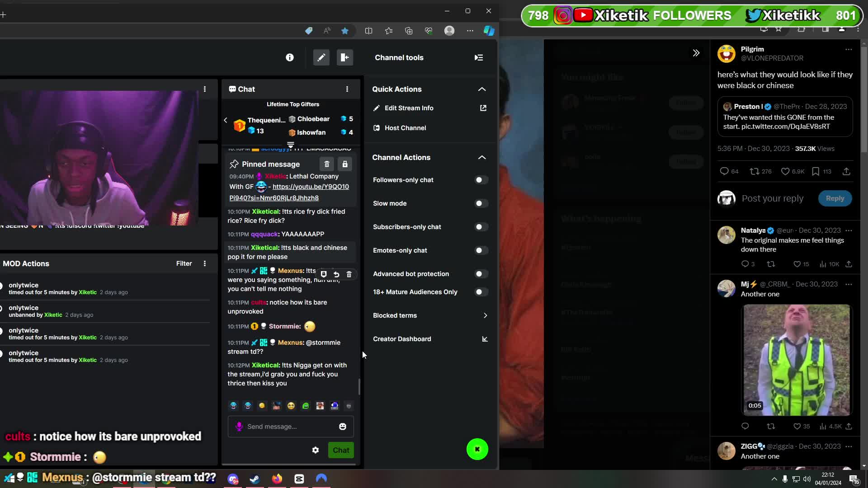Click the back arrow in Lifetime Top Gifters
Viewport: 868px width, 488px height.
coord(225,120)
